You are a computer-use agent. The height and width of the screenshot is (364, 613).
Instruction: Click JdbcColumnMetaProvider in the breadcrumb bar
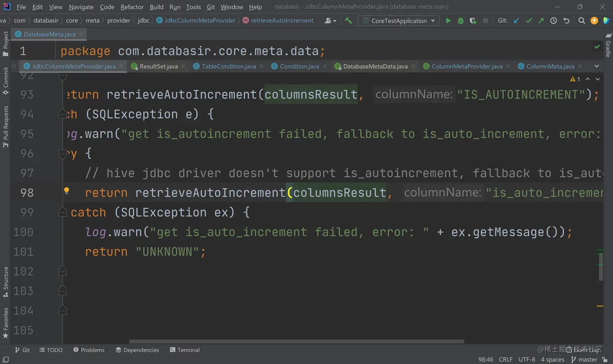(196, 20)
